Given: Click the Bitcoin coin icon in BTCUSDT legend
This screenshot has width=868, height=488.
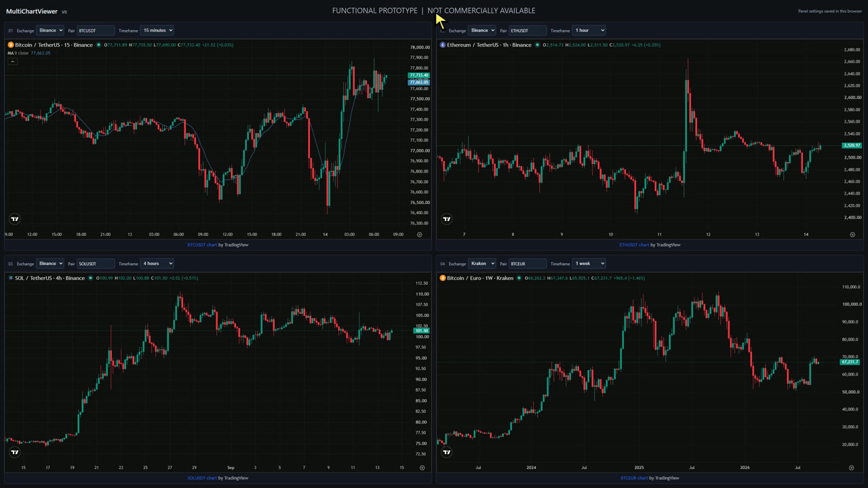Looking at the screenshot, I should (11, 45).
